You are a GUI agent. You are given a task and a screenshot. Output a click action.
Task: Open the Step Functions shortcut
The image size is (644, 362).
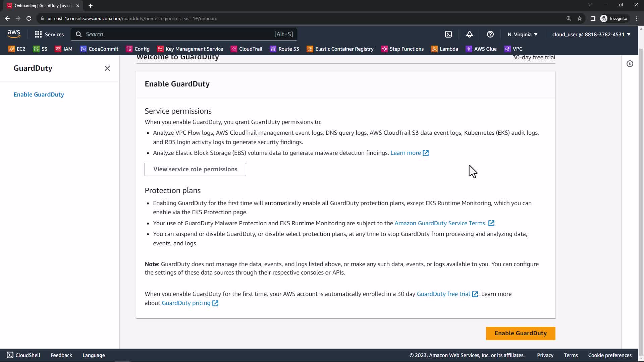[402, 49]
